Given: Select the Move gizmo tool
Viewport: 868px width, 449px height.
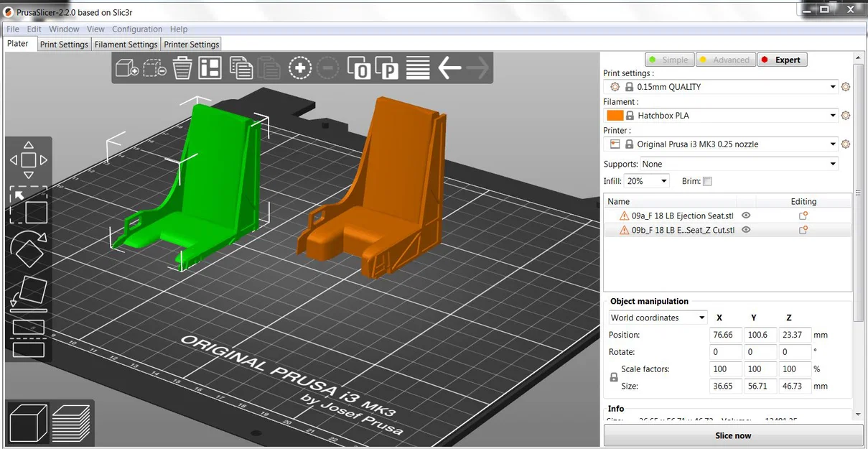Looking at the screenshot, I should 28,159.
